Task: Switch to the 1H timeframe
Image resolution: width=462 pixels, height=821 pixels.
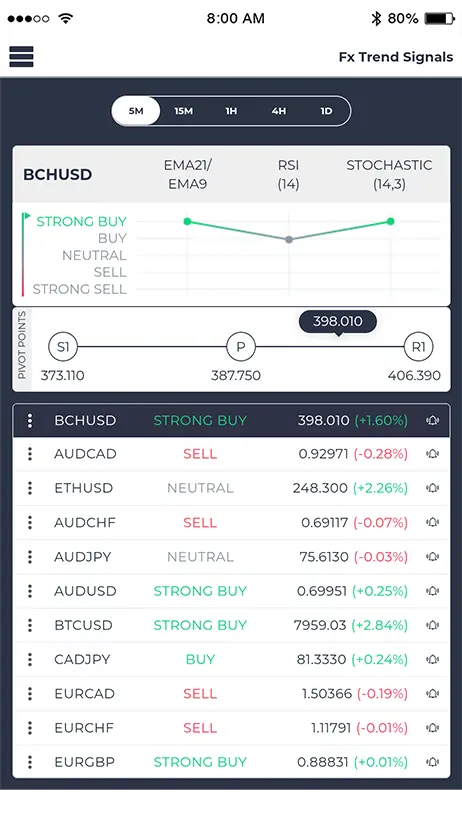Action: [x=231, y=111]
